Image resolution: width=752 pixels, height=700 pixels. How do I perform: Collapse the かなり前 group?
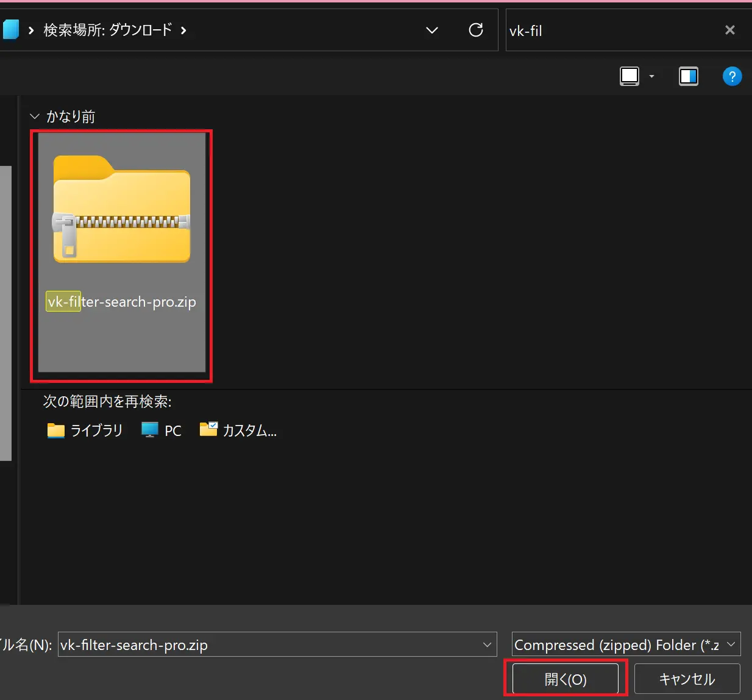(x=35, y=116)
